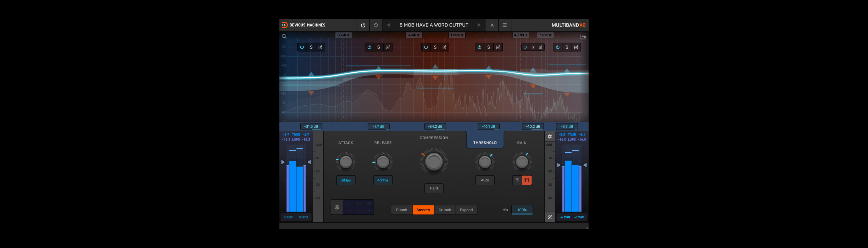Click the Attack knob
This screenshot has height=248, width=868.
[346, 162]
